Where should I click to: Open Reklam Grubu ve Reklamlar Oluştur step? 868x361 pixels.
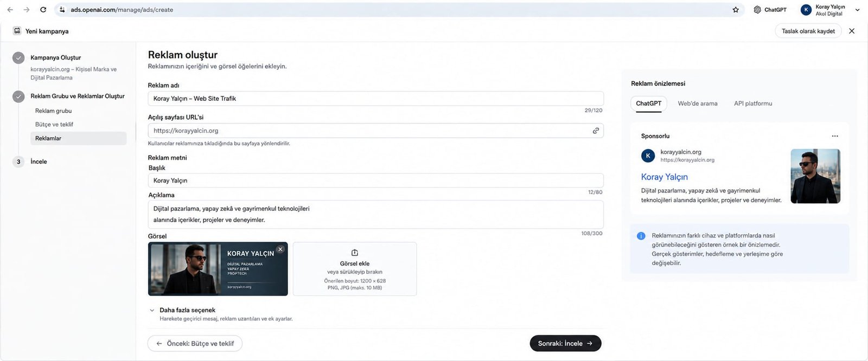coord(78,96)
